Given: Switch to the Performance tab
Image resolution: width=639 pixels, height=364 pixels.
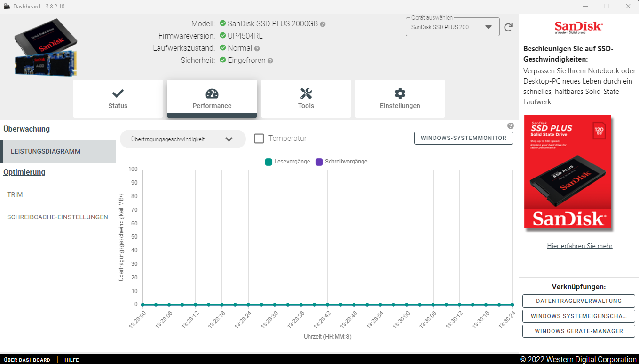Looking at the screenshot, I should coord(212,99).
